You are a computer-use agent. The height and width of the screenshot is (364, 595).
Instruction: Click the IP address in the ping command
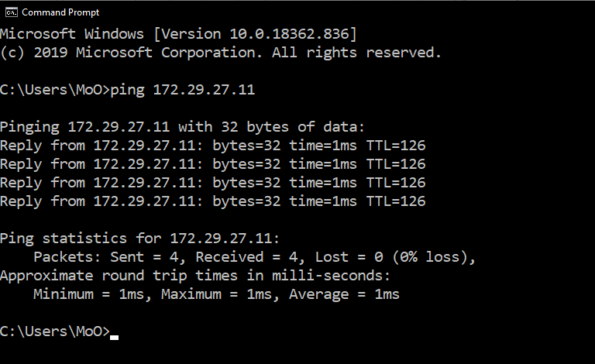click(x=204, y=90)
